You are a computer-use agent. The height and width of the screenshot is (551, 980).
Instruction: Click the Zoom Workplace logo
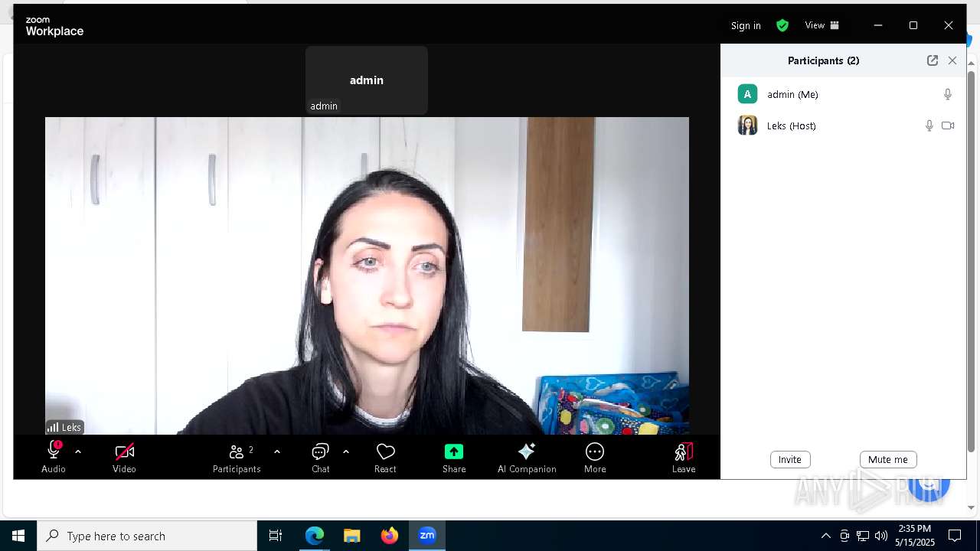point(54,27)
